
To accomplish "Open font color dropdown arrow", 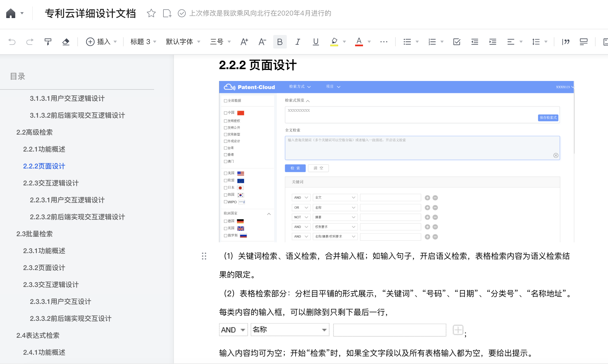I will coord(369,42).
